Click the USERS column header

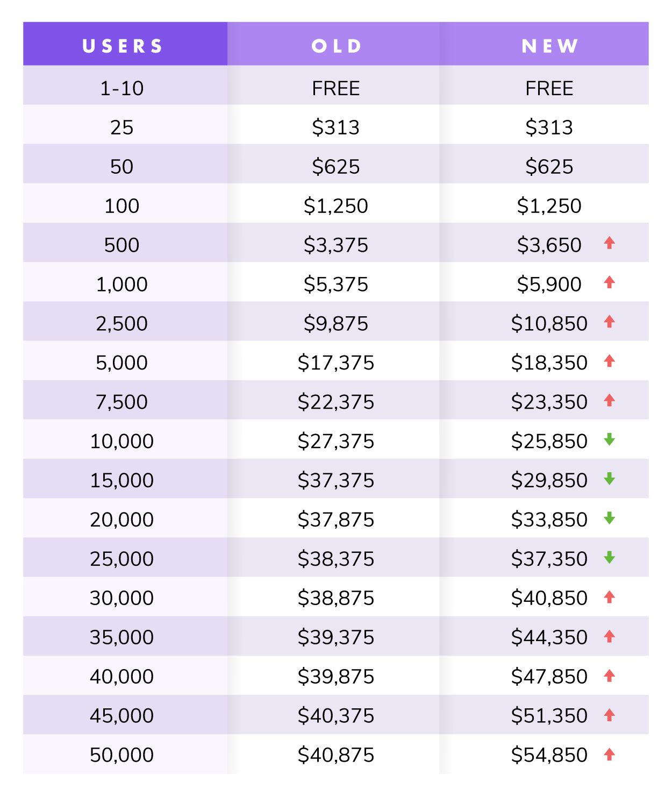[x=123, y=46]
